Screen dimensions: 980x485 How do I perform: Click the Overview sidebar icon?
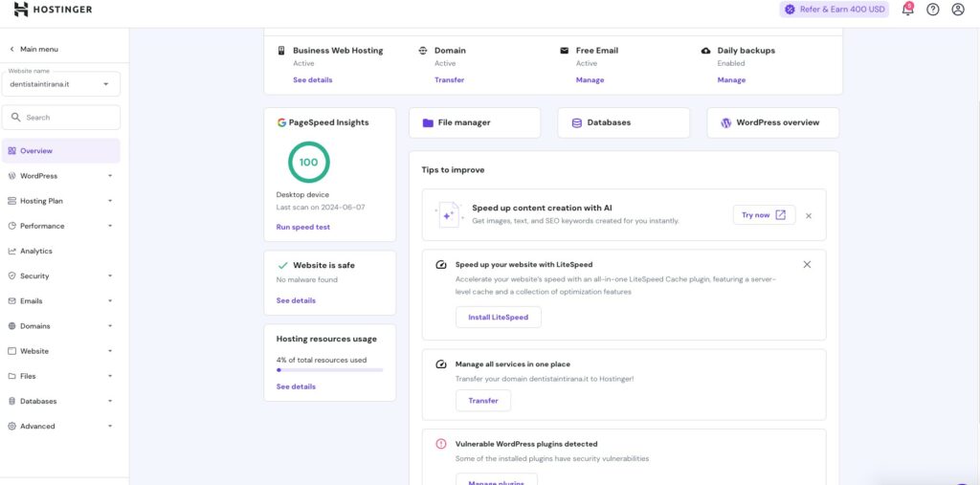click(11, 150)
